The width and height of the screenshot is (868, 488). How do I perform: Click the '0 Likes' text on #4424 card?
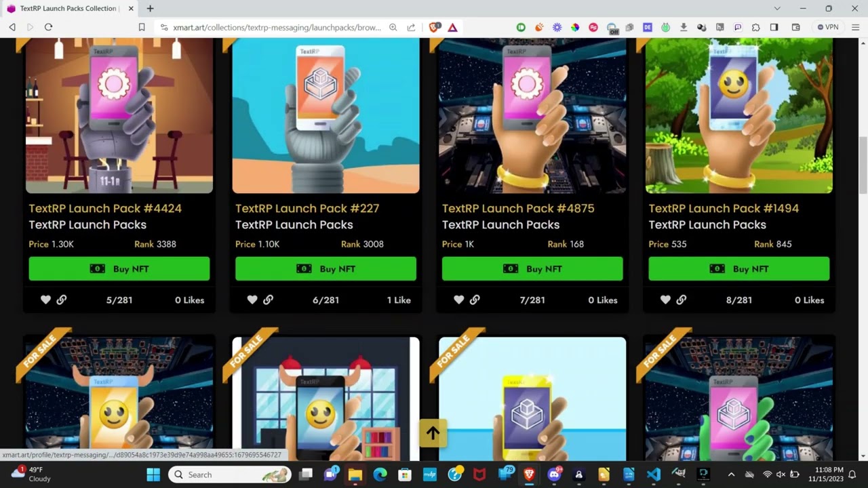tap(189, 300)
